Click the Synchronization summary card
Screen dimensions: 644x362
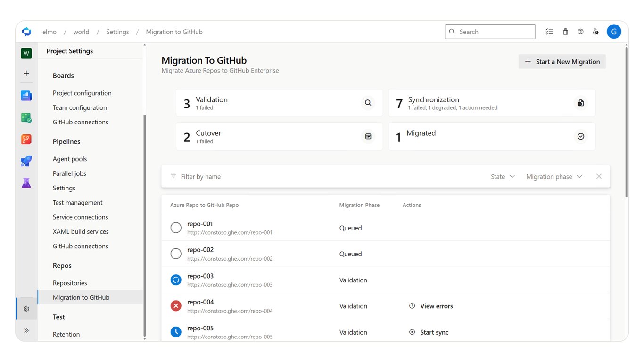tap(492, 103)
